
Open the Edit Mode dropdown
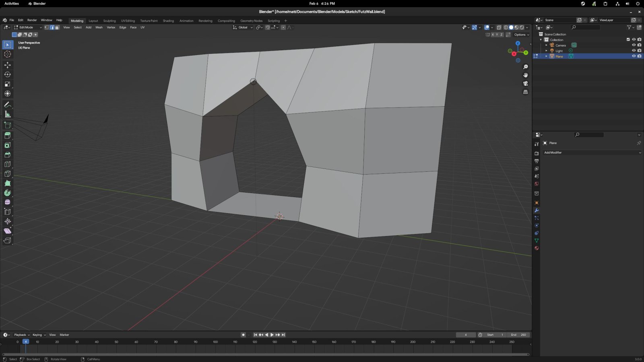pyautogui.click(x=28, y=27)
